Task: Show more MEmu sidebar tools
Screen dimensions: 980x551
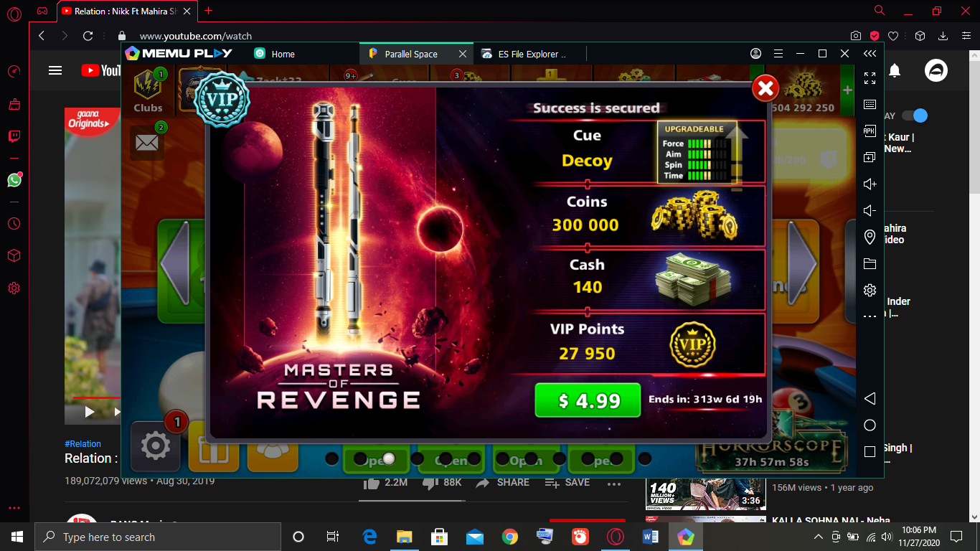Action: point(870,316)
